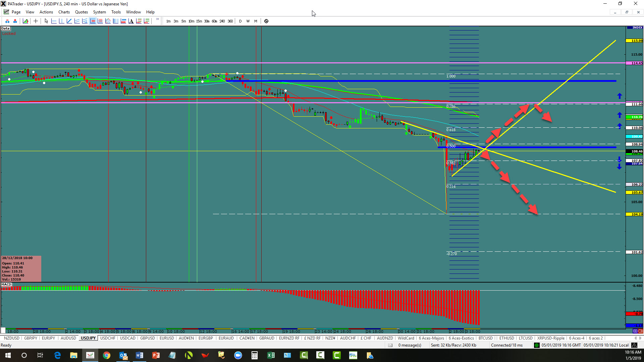Switch to the XRPUSD-Ripple tab
This screenshot has height=362, width=644.
coord(551,338)
